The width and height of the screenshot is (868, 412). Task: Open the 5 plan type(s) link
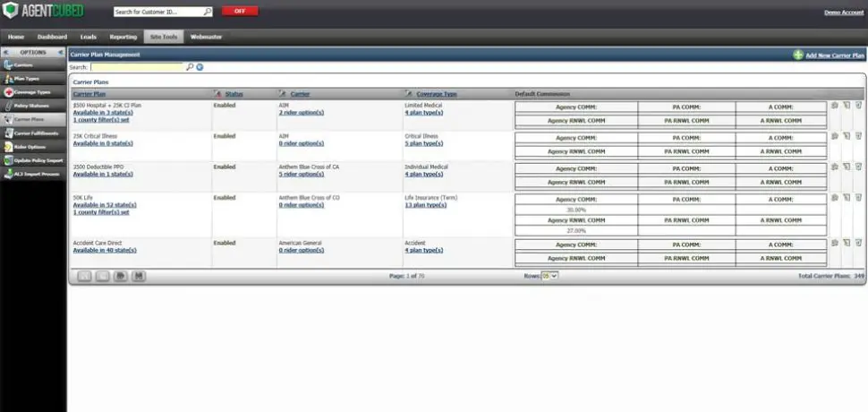click(x=424, y=143)
